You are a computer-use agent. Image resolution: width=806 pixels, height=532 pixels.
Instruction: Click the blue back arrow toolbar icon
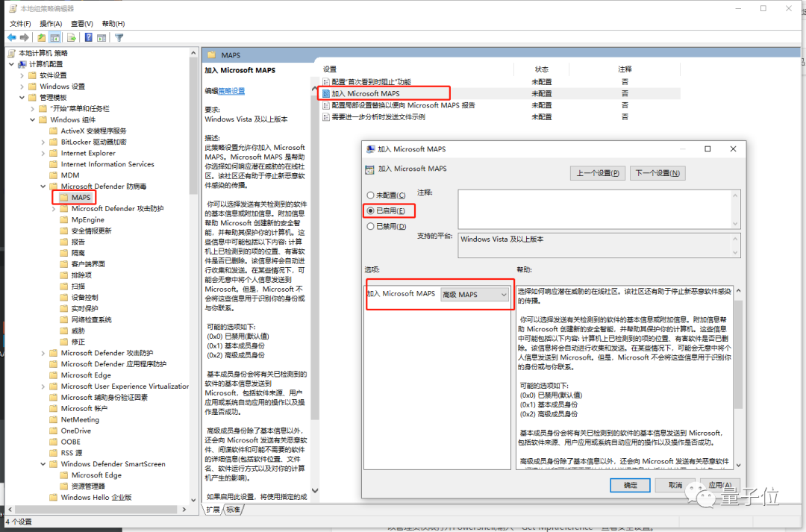11,37
